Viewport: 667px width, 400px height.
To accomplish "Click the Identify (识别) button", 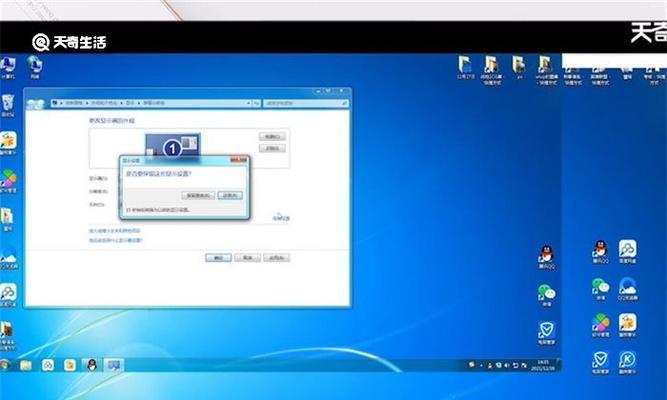I will 272,148.
